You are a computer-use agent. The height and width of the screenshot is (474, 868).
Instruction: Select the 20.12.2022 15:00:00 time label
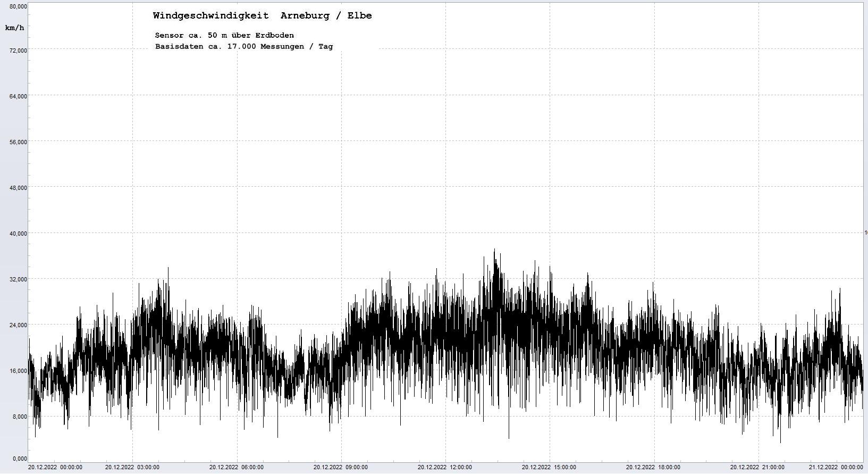549,468
